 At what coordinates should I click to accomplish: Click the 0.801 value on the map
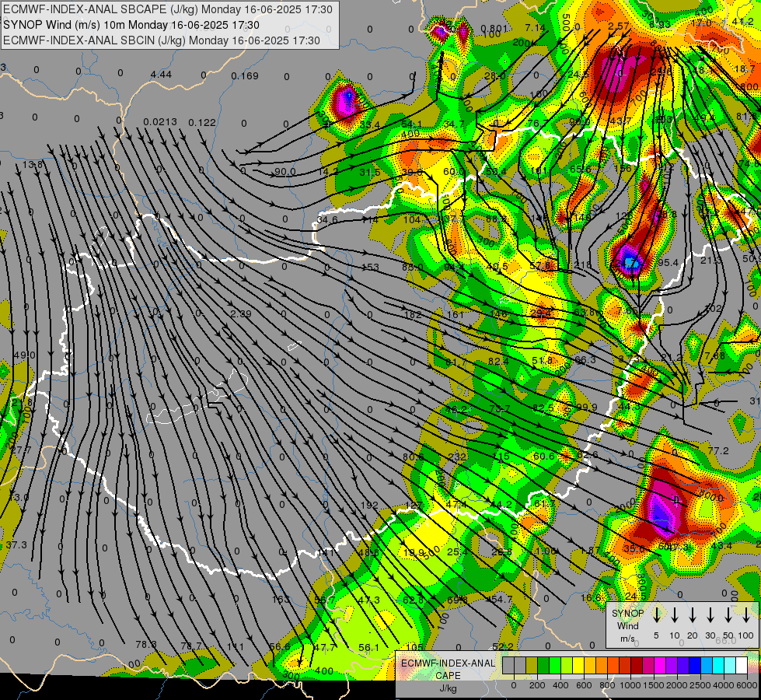[x=494, y=29]
